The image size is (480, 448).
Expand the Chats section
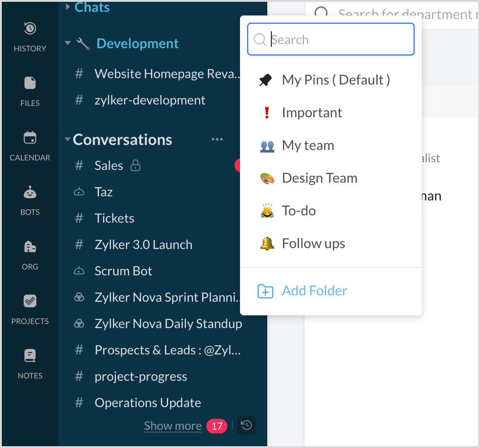pos(68,7)
